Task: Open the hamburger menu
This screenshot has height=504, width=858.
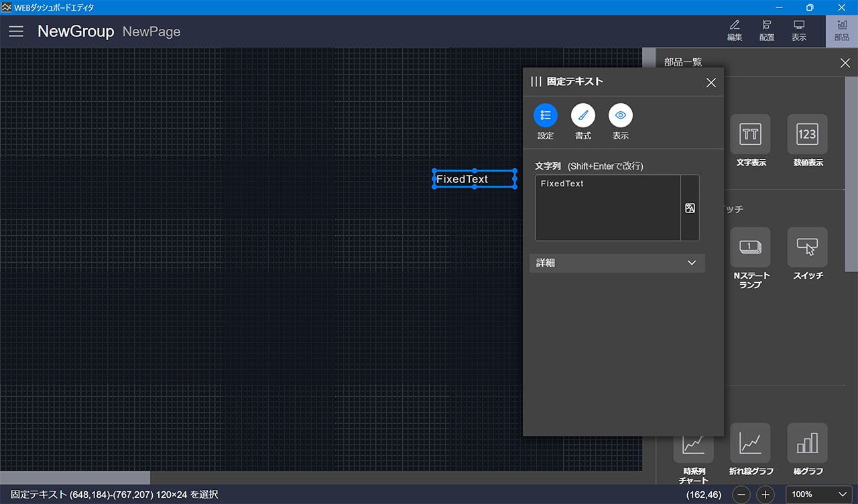Action: [x=16, y=31]
